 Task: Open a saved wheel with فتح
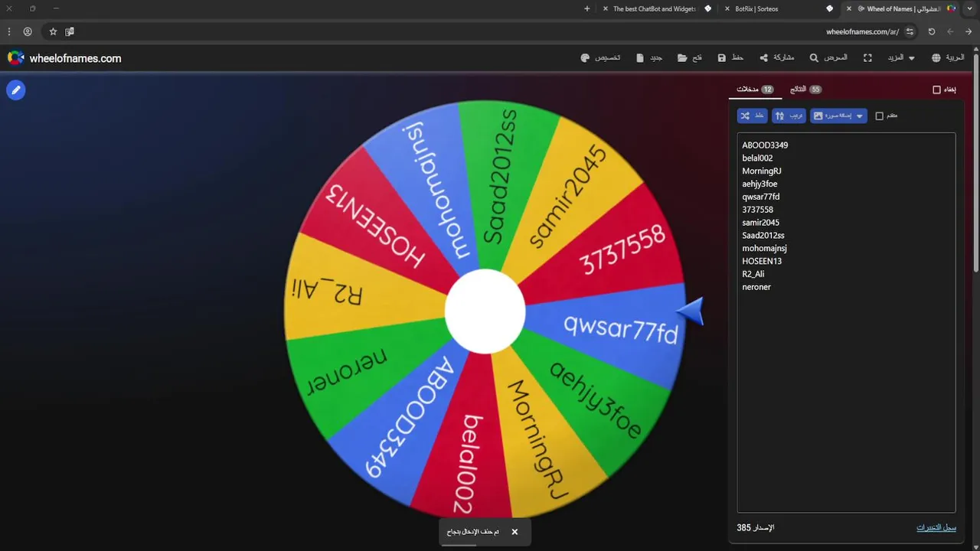coord(690,58)
